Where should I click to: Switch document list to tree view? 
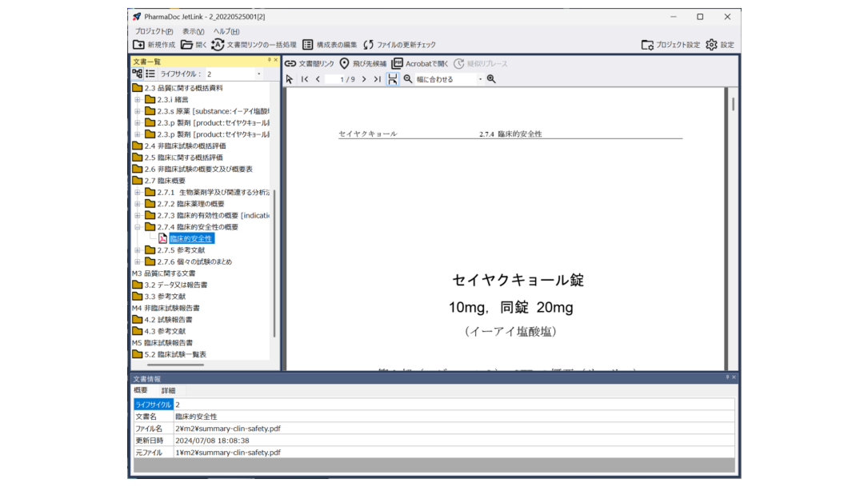coord(138,74)
